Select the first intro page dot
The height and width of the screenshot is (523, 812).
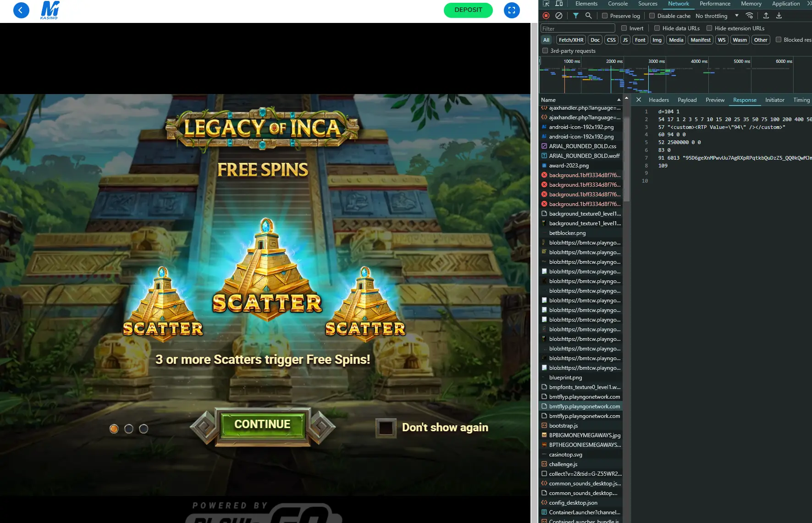(114, 428)
